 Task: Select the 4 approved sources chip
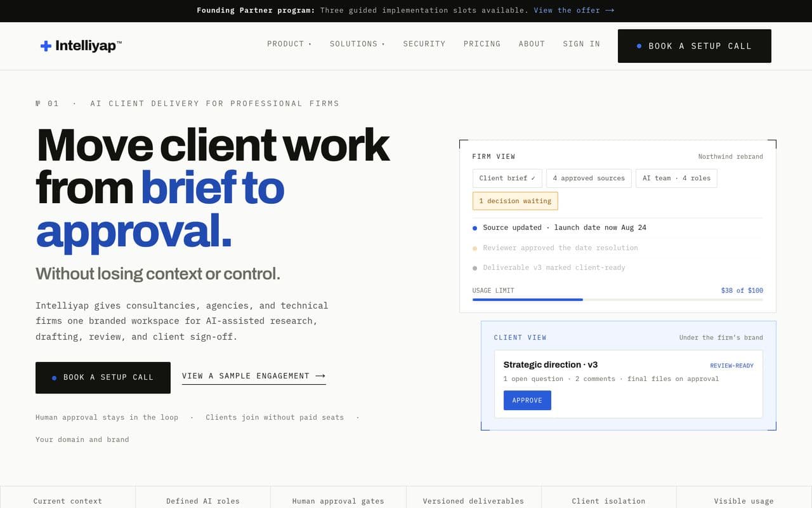589,178
